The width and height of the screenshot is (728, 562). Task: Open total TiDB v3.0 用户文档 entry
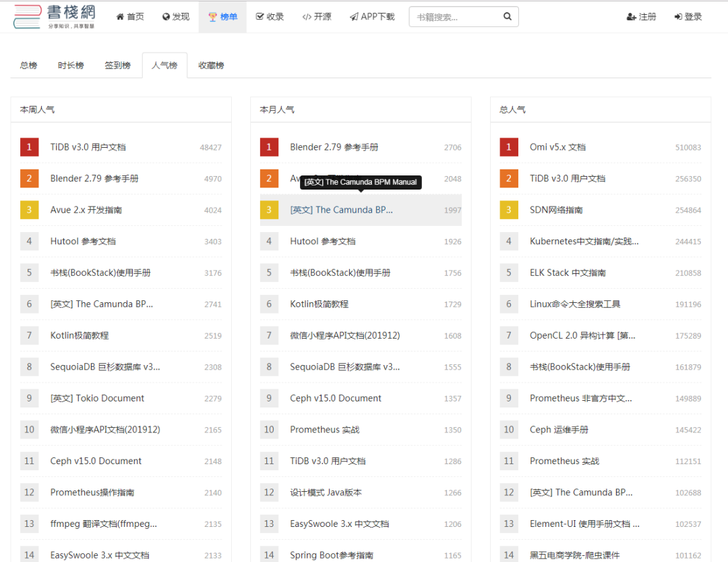[x=568, y=179]
